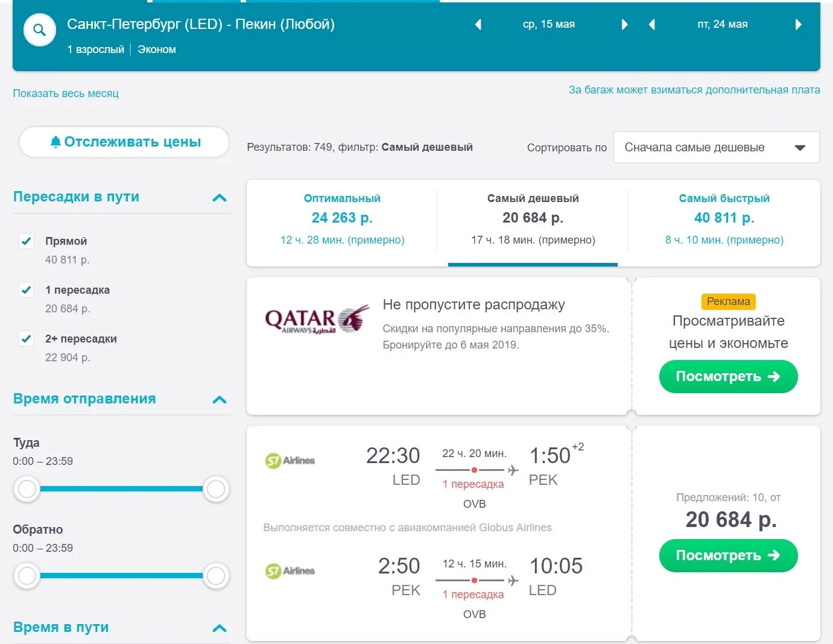Open sort dropdown Сначала самые дешевые
Screen dimensions: 833x644
pyautogui.click(x=716, y=147)
